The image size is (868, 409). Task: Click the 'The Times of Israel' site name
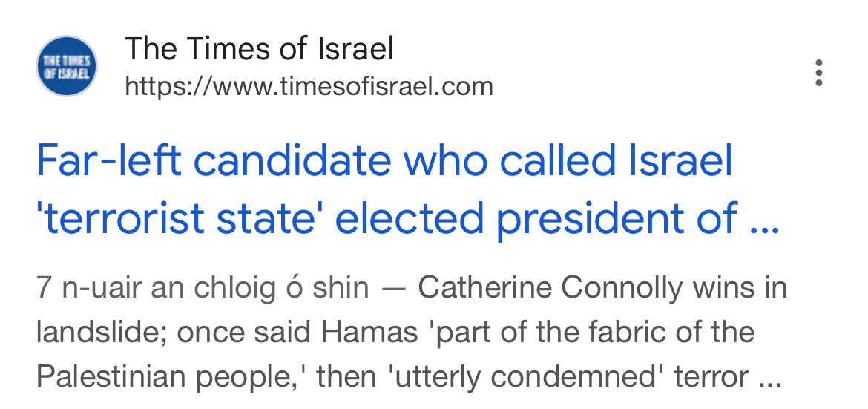[x=259, y=50]
